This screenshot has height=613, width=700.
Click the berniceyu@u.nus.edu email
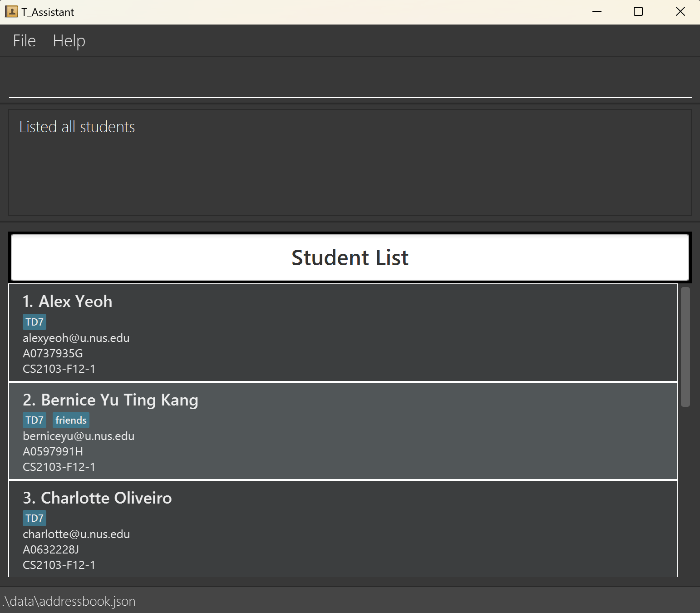pyautogui.click(x=79, y=436)
